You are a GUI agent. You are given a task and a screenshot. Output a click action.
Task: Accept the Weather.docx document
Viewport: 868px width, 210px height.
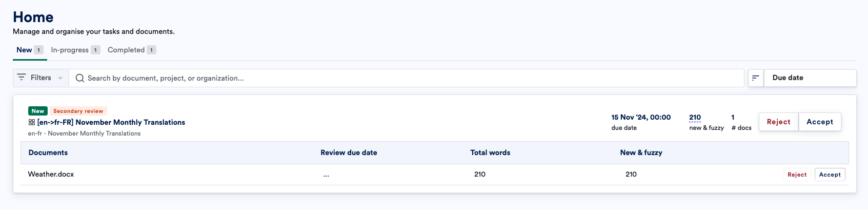point(830,175)
